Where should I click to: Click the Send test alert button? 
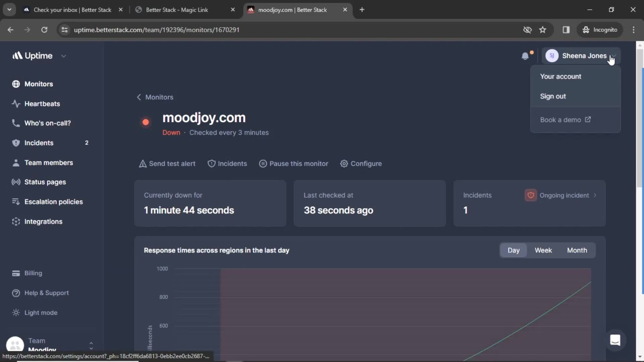167,164
